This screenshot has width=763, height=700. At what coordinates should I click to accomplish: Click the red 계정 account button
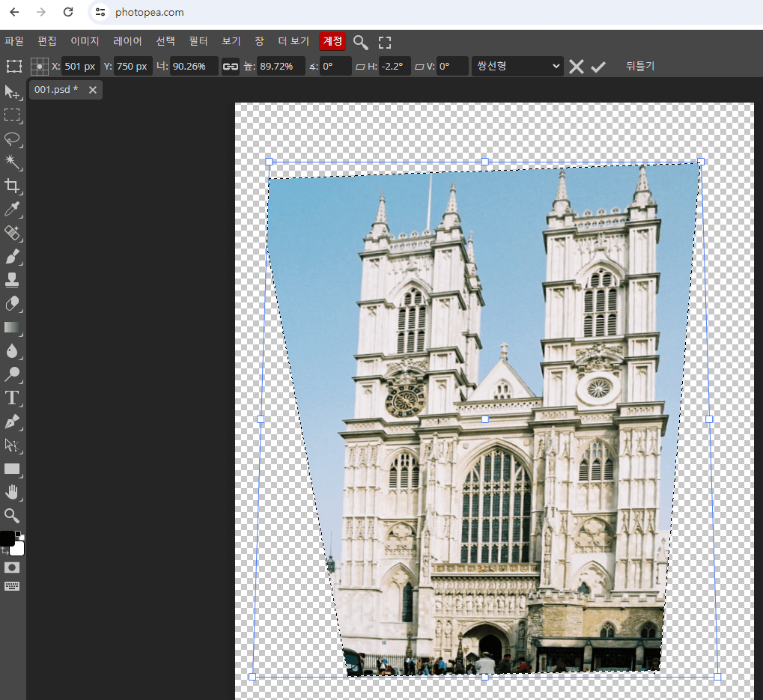pyautogui.click(x=332, y=41)
